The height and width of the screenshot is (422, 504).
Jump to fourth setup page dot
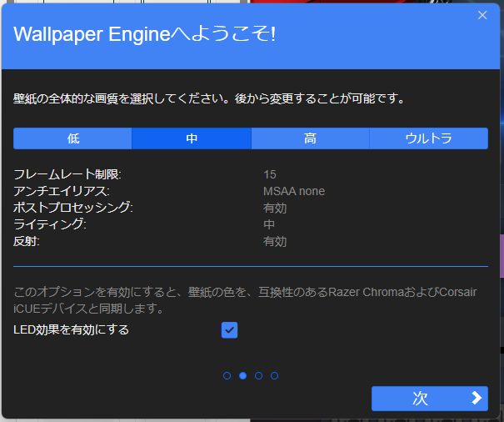[274, 375]
